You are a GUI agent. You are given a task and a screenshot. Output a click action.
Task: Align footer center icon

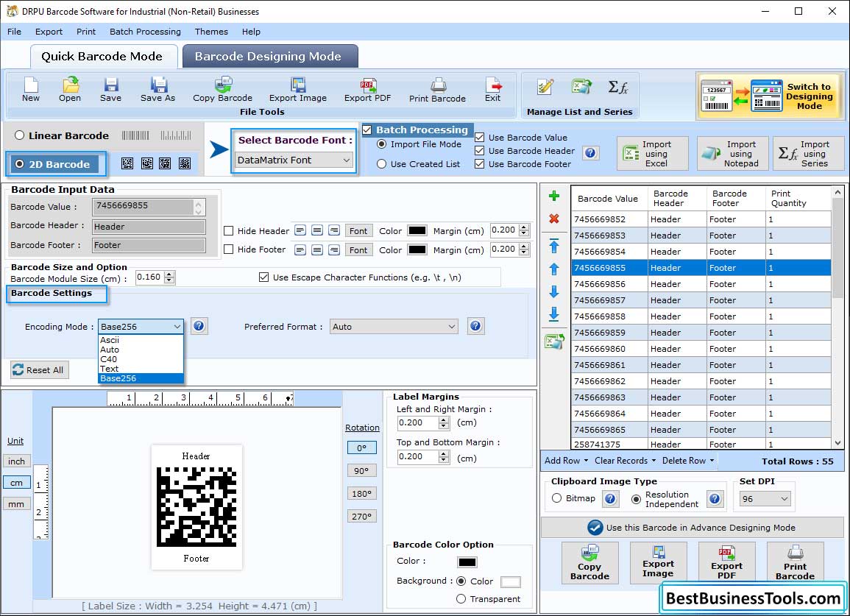pyautogui.click(x=318, y=249)
